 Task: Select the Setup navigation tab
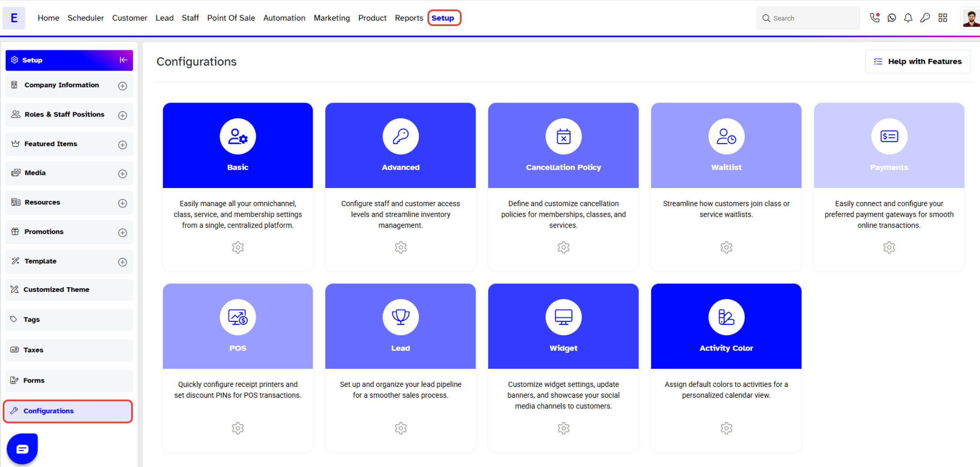coord(443,18)
